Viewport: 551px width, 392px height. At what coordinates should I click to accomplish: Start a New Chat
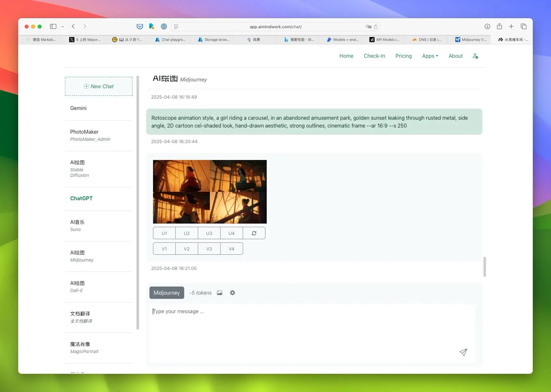tap(99, 86)
